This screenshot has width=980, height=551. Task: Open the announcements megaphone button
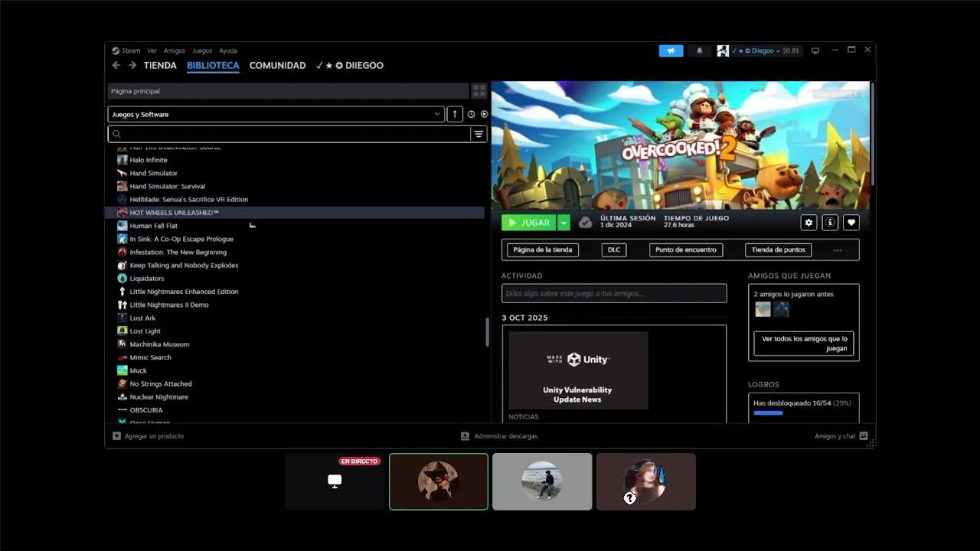pos(671,51)
